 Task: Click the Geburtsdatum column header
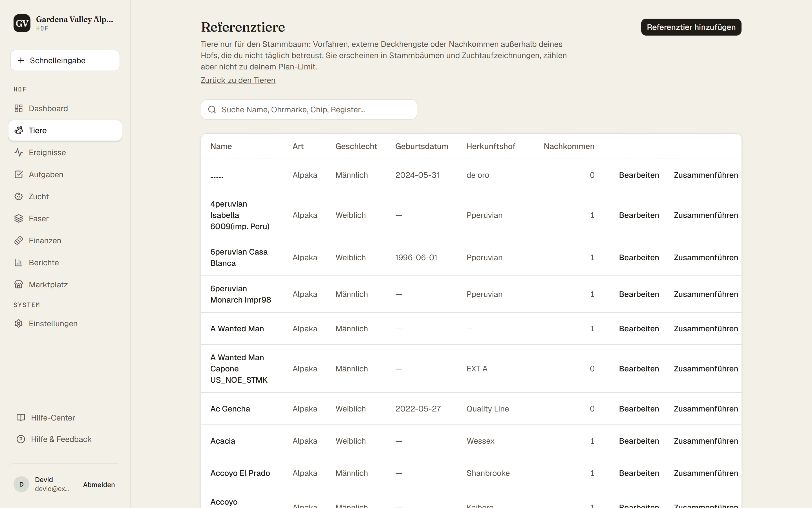click(x=422, y=146)
